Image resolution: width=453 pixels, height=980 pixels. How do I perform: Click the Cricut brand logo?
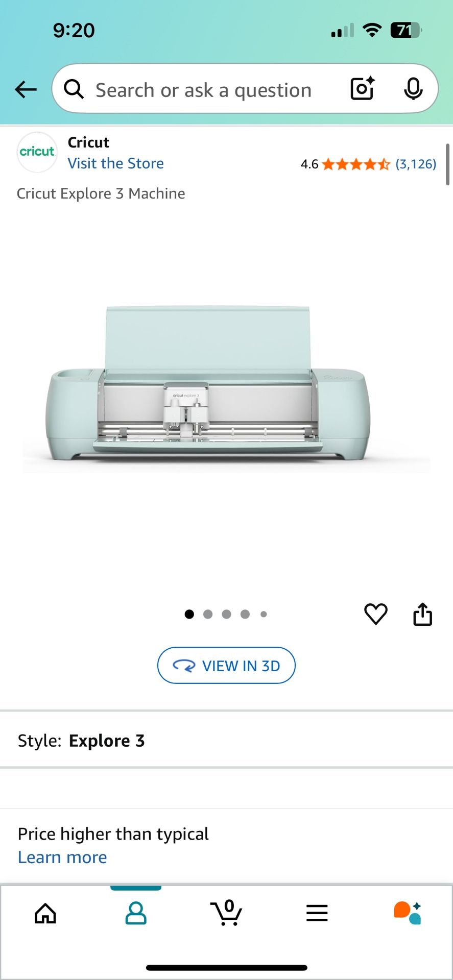coord(37,152)
